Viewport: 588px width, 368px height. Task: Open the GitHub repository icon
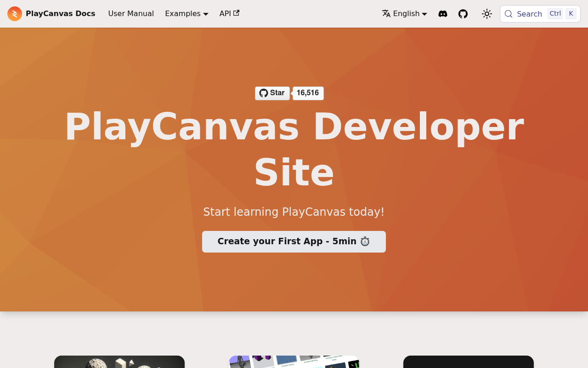tap(463, 14)
